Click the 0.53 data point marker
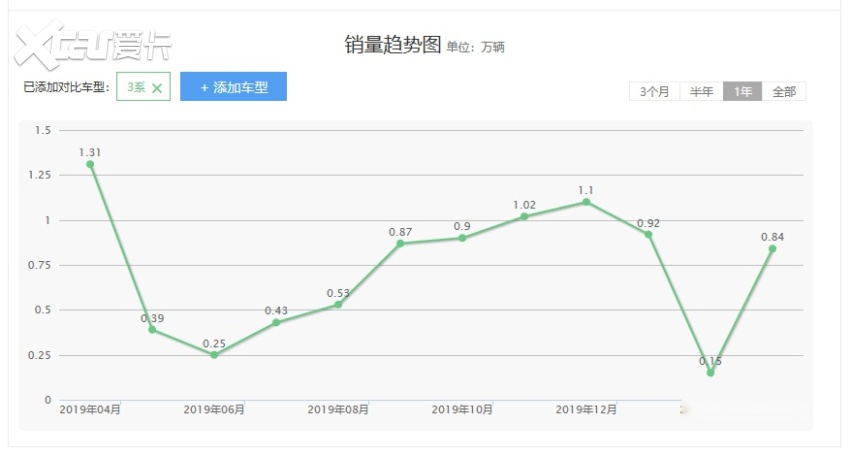This screenshot has width=852, height=457. [338, 304]
